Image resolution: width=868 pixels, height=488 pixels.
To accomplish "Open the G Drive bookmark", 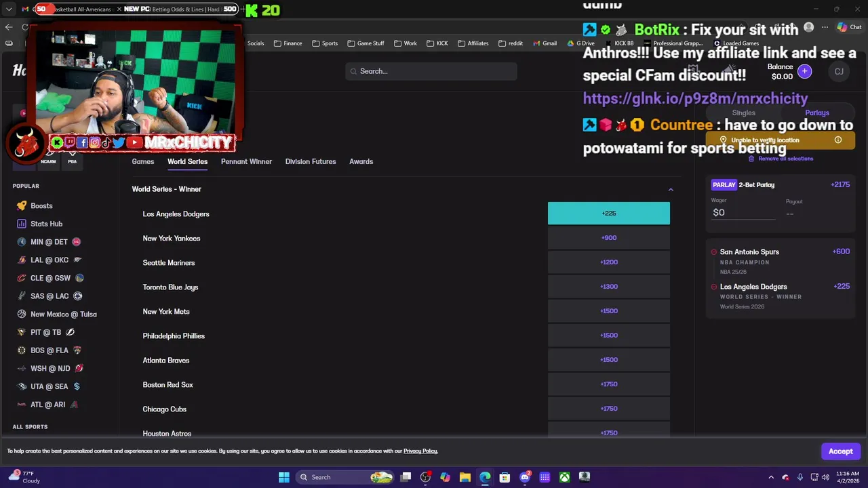I will point(581,43).
